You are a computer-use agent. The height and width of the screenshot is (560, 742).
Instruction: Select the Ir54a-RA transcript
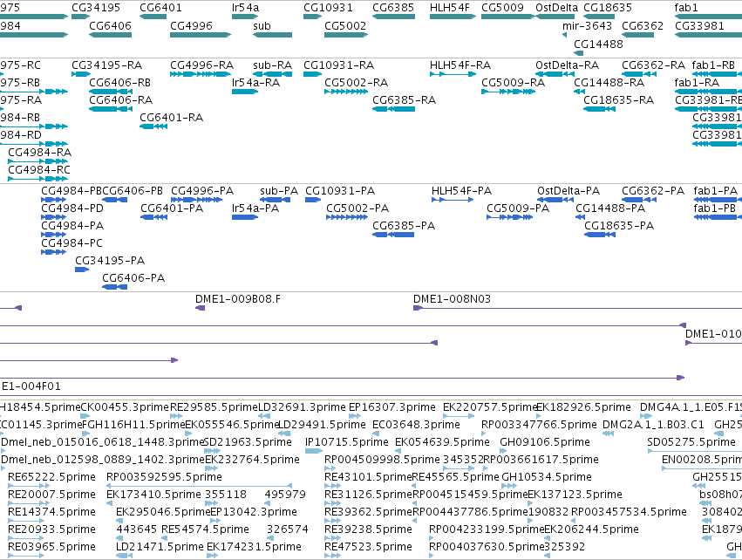[245, 92]
